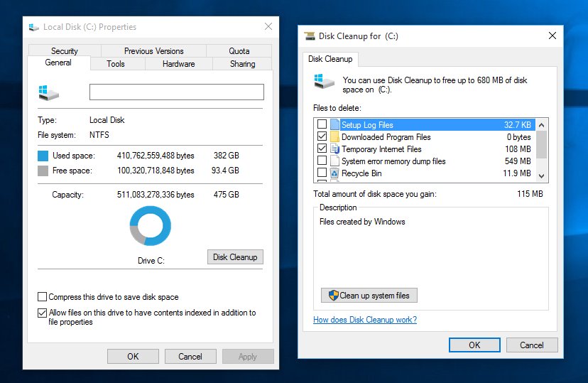Screen dimensions: 588x383
Task: Click the 11.9 MB size value
Action: tap(517, 173)
